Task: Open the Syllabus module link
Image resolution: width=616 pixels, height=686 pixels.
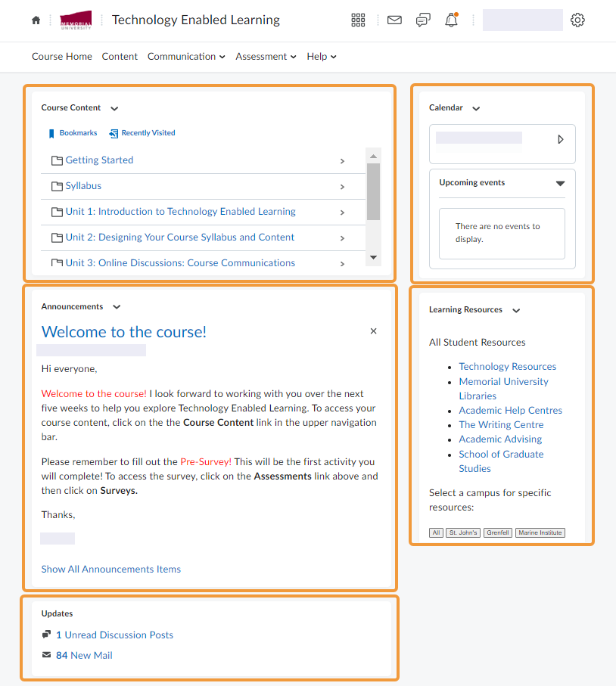Action: click(83, 186)
